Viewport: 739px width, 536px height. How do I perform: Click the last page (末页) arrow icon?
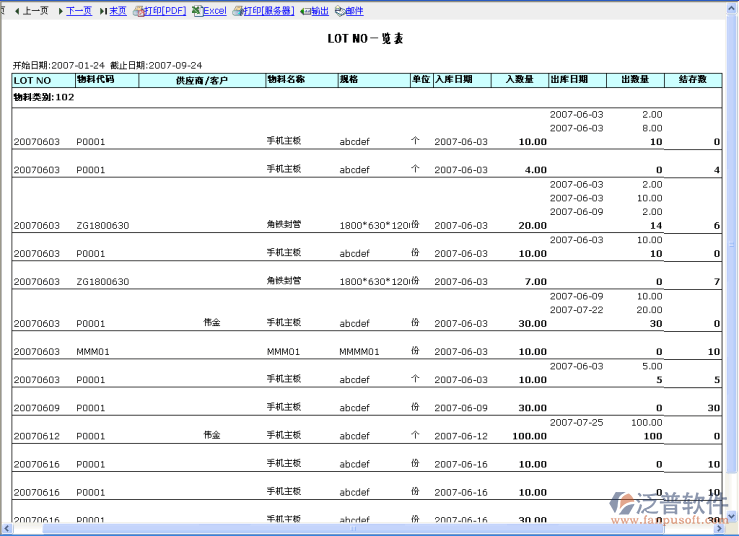pyautogui.click(x=103, y=11)
